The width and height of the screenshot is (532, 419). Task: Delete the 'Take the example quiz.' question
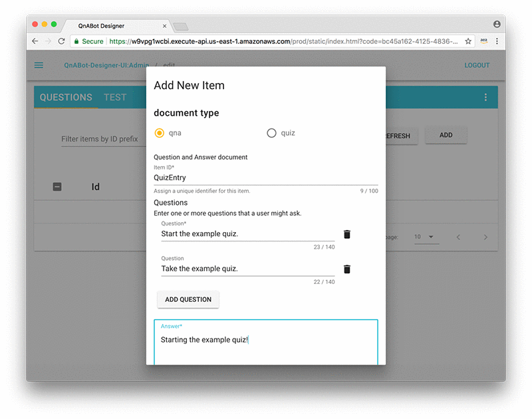pyautogui.click(x=346, y=269)
